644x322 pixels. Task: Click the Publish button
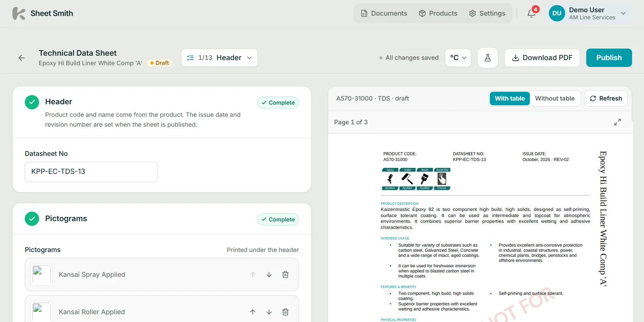click(609, 58)
